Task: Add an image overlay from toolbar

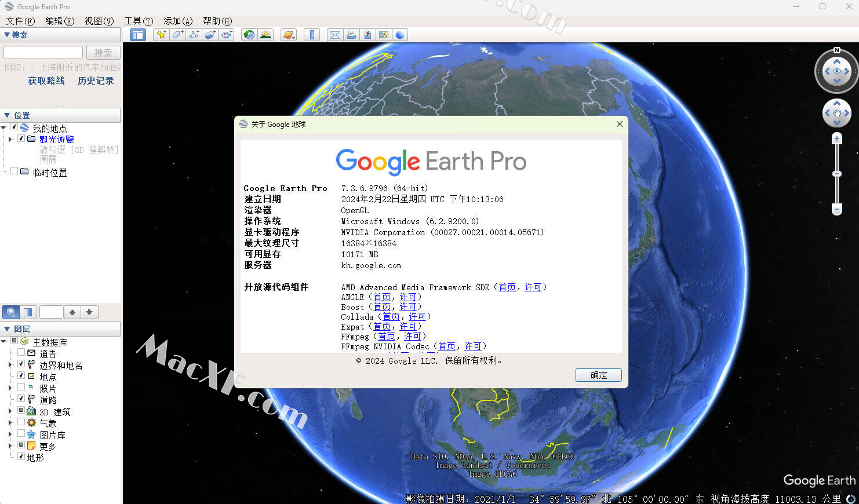Action: 210,35
